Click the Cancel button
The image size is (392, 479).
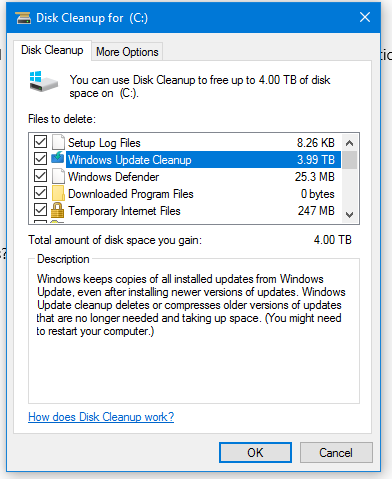[x=336, y=453]
